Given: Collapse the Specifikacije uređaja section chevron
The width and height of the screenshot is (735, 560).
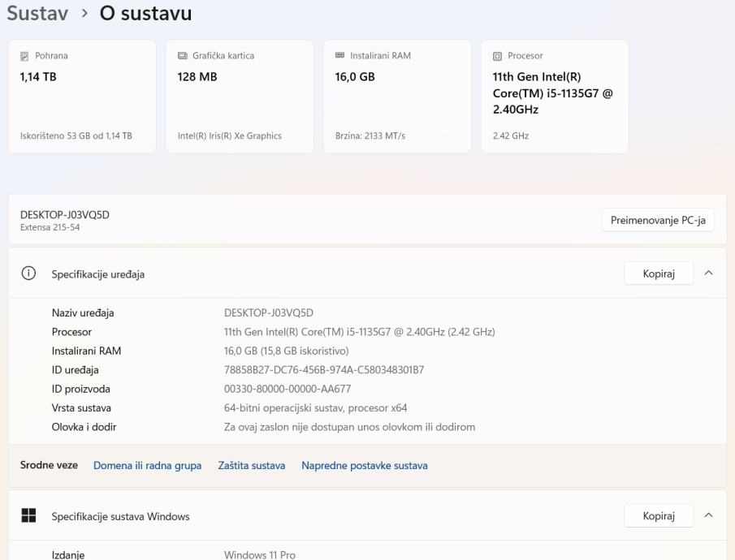Looking at the screenshot, I should 708,274.
